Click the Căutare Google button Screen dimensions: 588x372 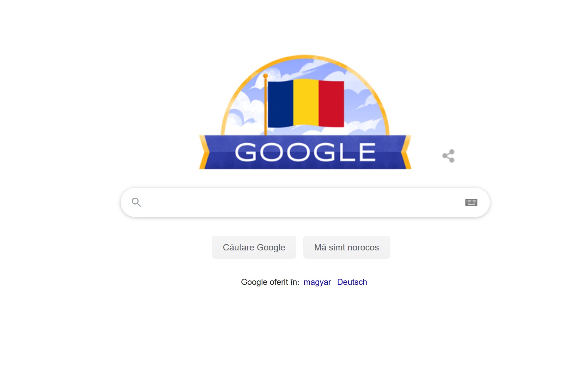(254, 247)
